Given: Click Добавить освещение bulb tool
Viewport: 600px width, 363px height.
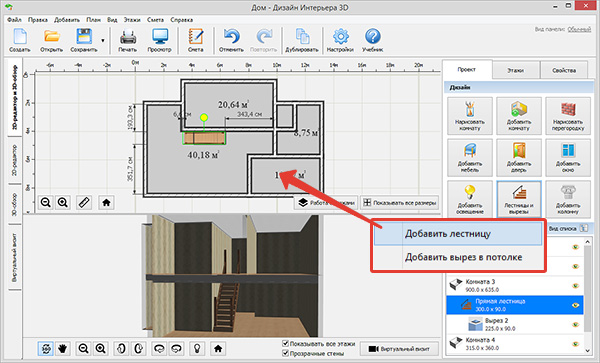Looking at the screenshot, I should pyautogui.click(x=470, y=199).
